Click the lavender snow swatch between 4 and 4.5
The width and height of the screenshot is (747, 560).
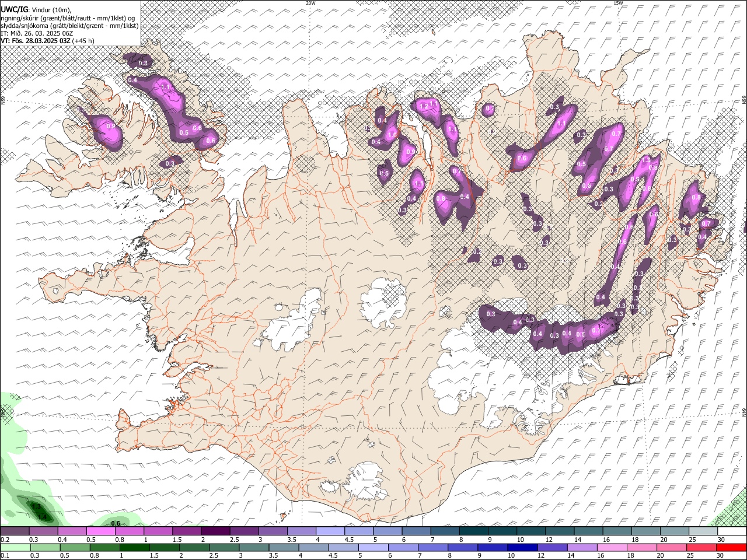click(x=329, y=531)
